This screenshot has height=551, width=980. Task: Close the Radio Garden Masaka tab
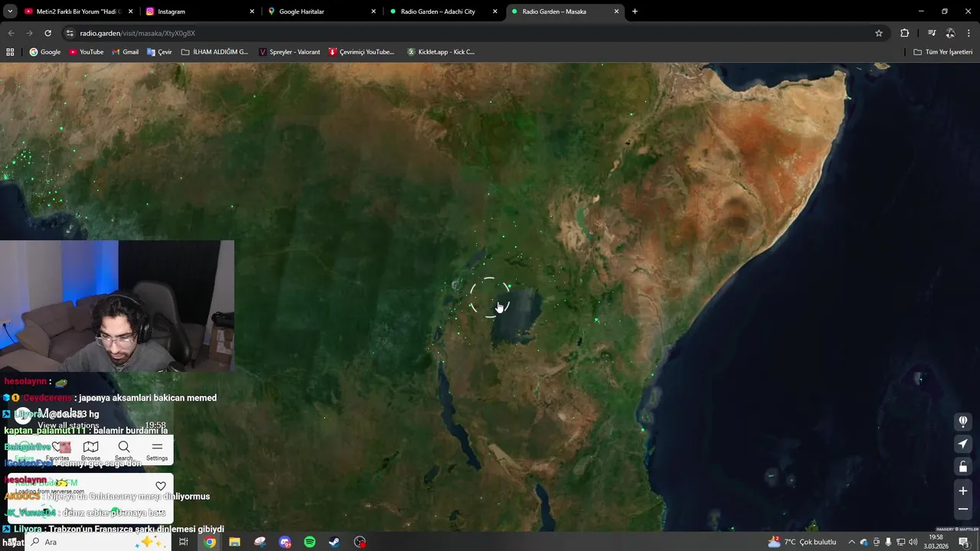pyautogui.click(x=616, y=11)
